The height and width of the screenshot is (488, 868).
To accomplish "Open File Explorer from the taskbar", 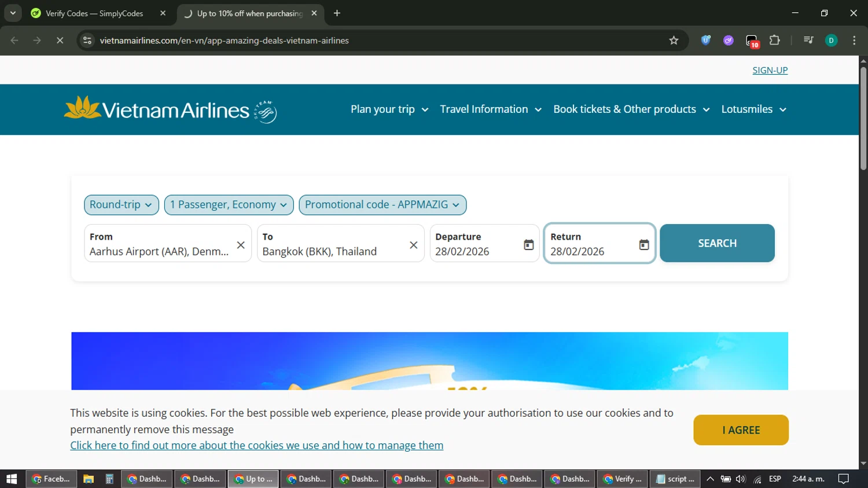I will (88, 479).
